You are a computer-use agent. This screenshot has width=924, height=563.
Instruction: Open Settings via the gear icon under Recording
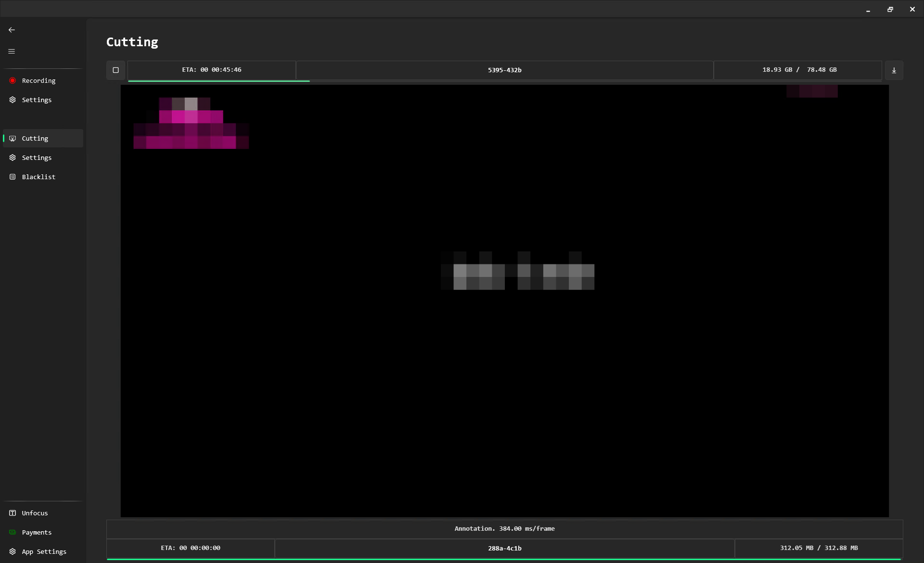[x=13, y=100]
